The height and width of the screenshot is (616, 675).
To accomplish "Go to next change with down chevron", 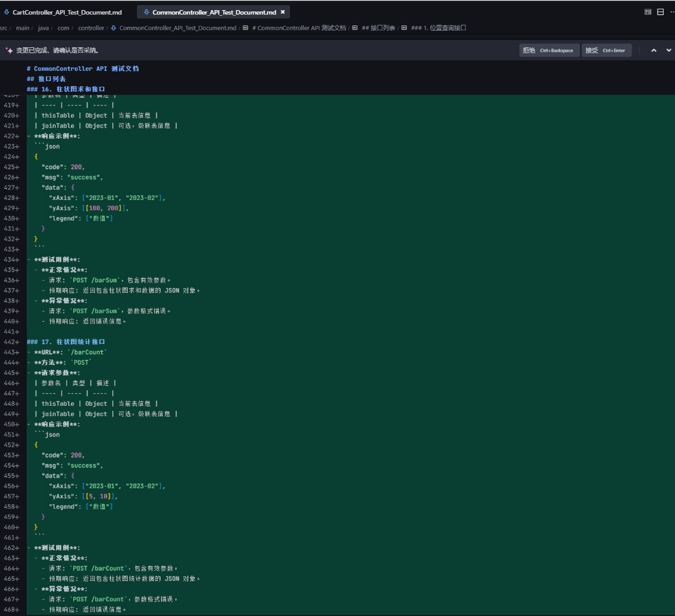I will point(669,50).
